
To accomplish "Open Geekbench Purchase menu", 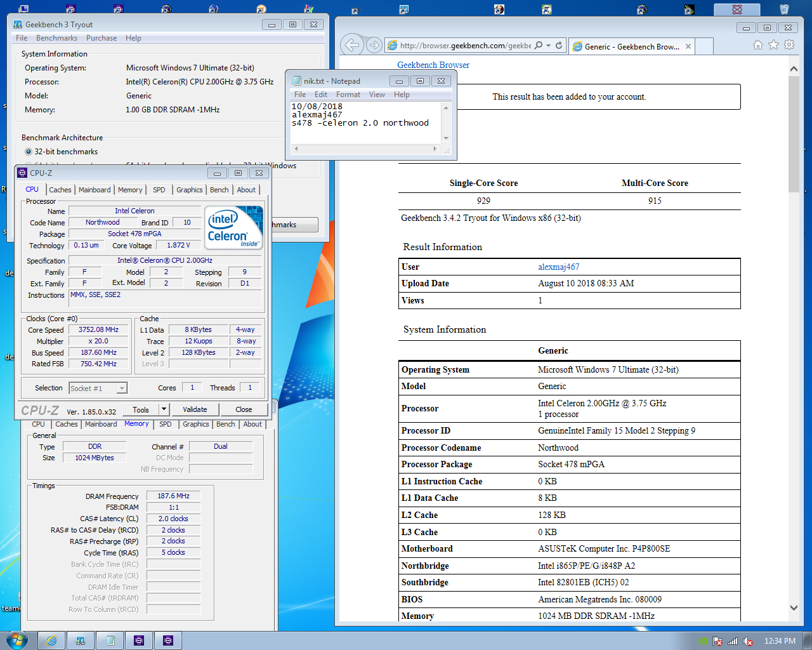I will click(x=101, y=38).
